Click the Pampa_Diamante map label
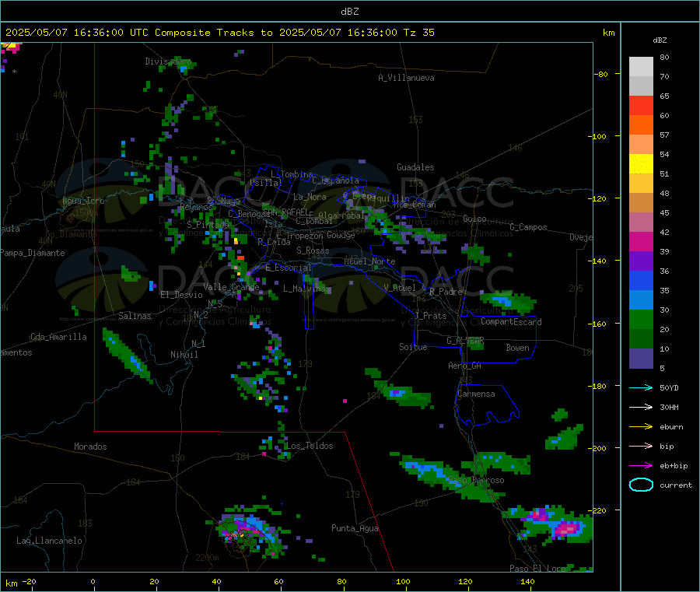The width and height of the screenshot is (700, 592). 32,253
